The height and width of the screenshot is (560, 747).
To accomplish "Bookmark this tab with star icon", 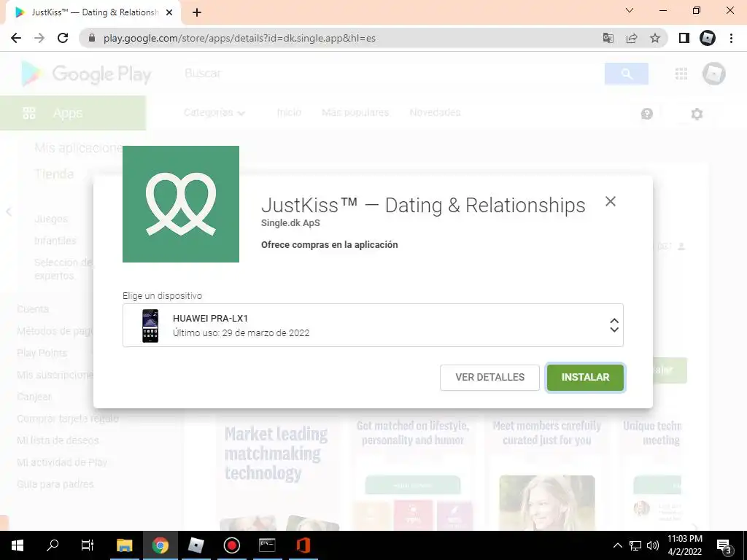I will pos(655,38).
